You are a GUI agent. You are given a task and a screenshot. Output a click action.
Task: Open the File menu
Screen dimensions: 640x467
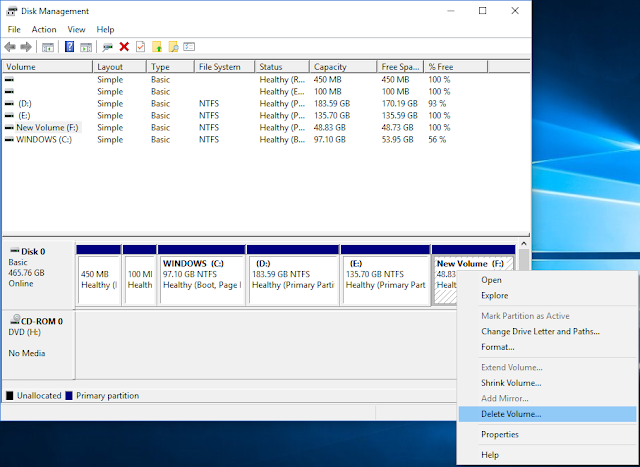[14, 29]
